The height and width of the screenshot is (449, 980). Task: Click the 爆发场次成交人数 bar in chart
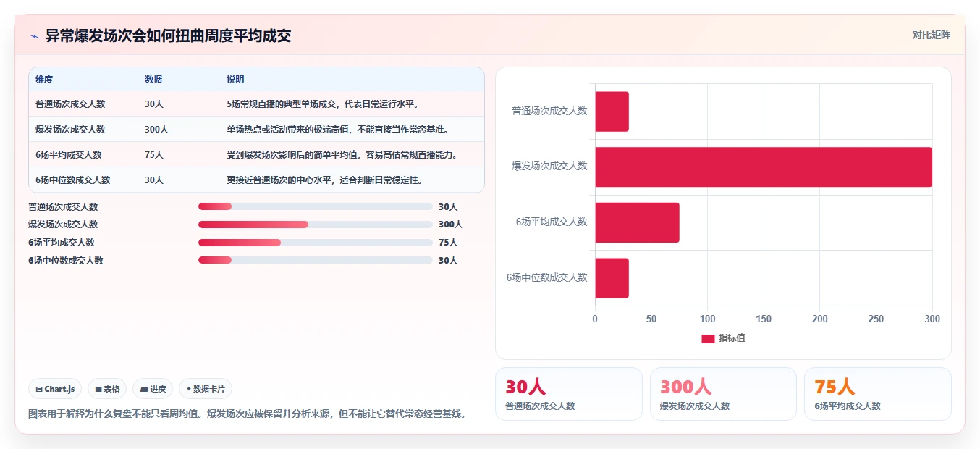764,167
